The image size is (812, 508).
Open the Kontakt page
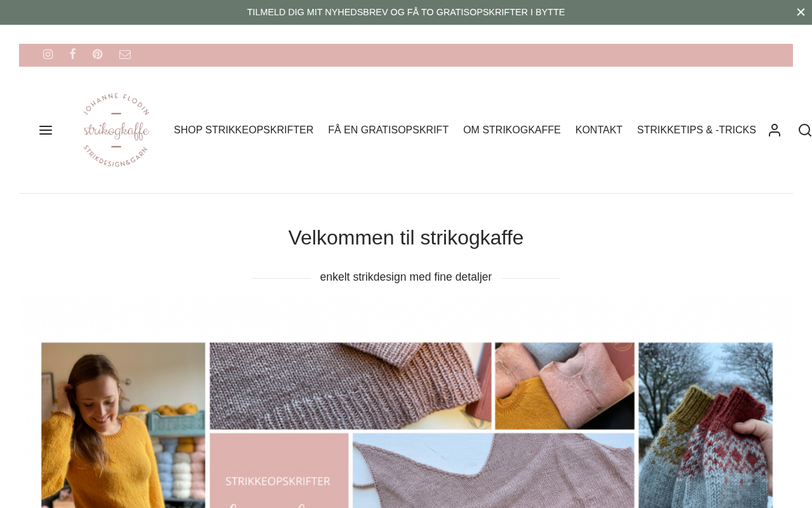599,130
